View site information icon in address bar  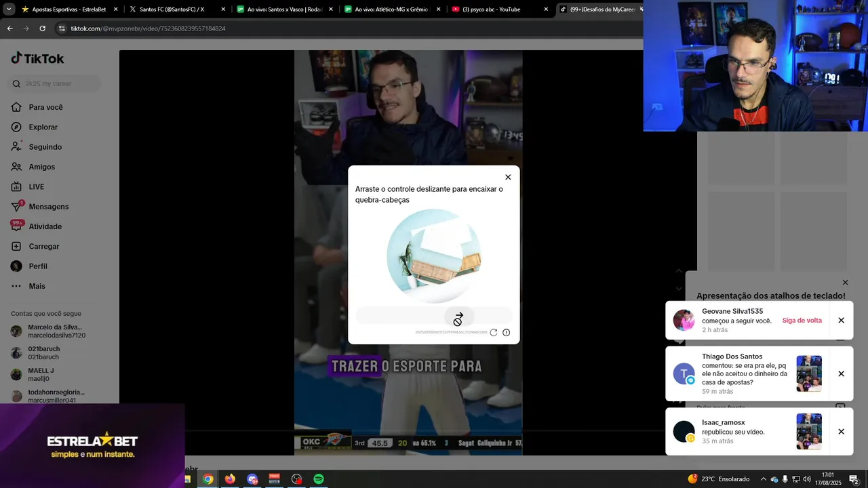click(x=62, y=28)
